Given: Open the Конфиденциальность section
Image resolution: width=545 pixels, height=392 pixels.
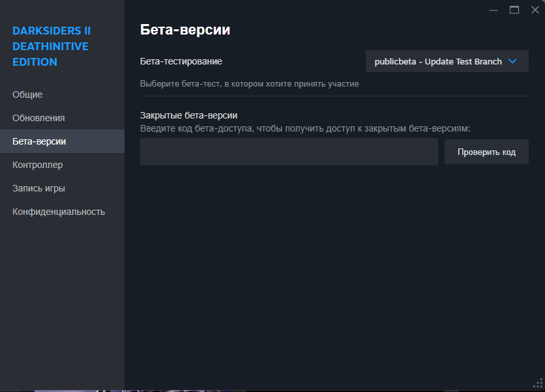Looking at the screenshot, I should (x=62, y=212).
